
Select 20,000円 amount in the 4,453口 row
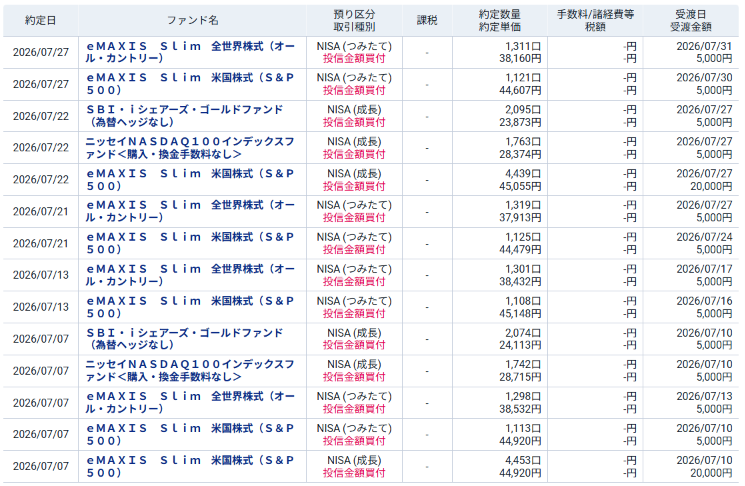(x=711, y=473)
